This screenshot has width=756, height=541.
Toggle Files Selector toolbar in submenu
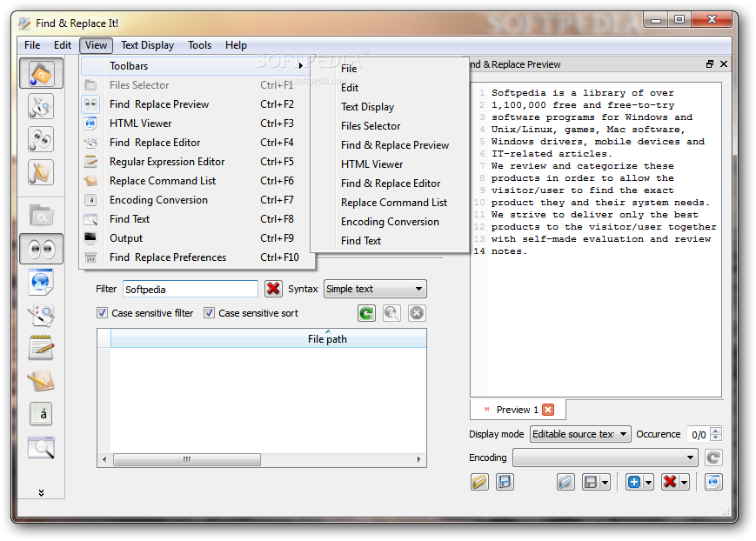(x=390, y=126)
